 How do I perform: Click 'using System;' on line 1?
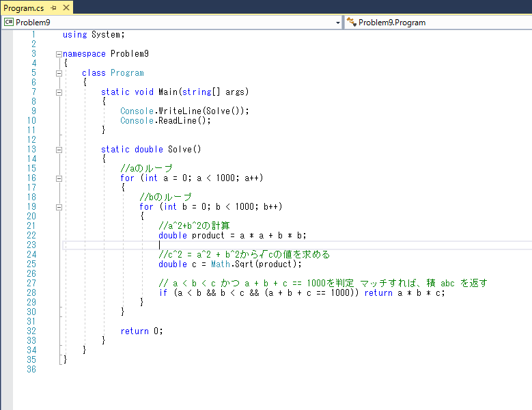point(94,35)
